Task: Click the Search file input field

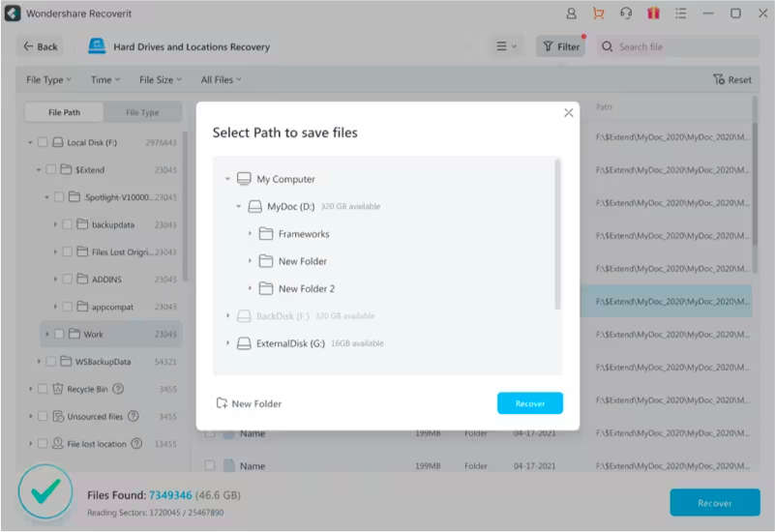Action: coord(682,46)
